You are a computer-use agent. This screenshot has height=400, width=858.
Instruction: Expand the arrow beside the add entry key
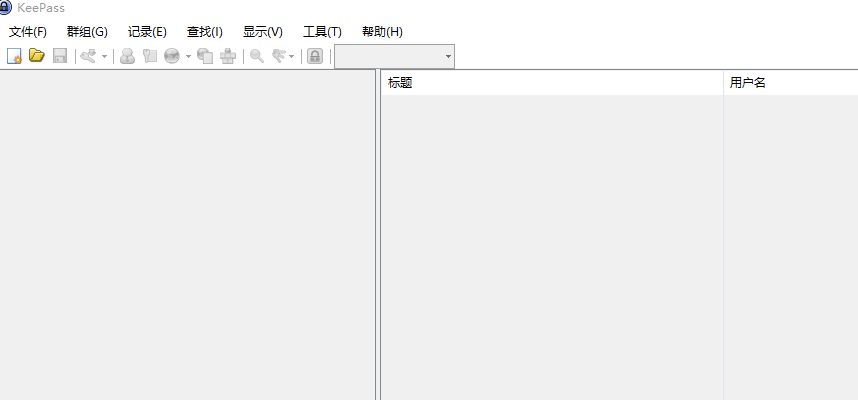[x=105, y=56]
